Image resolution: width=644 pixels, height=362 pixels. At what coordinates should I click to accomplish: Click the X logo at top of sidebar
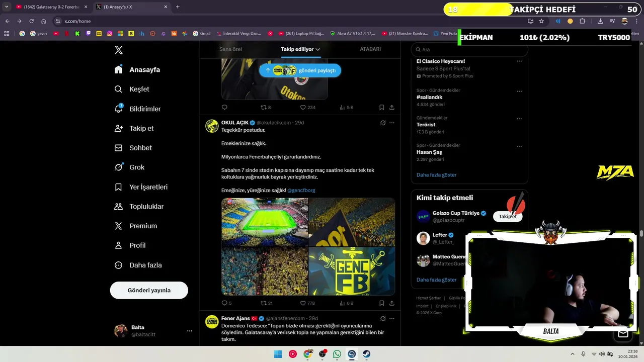click(x=119, y=50)
